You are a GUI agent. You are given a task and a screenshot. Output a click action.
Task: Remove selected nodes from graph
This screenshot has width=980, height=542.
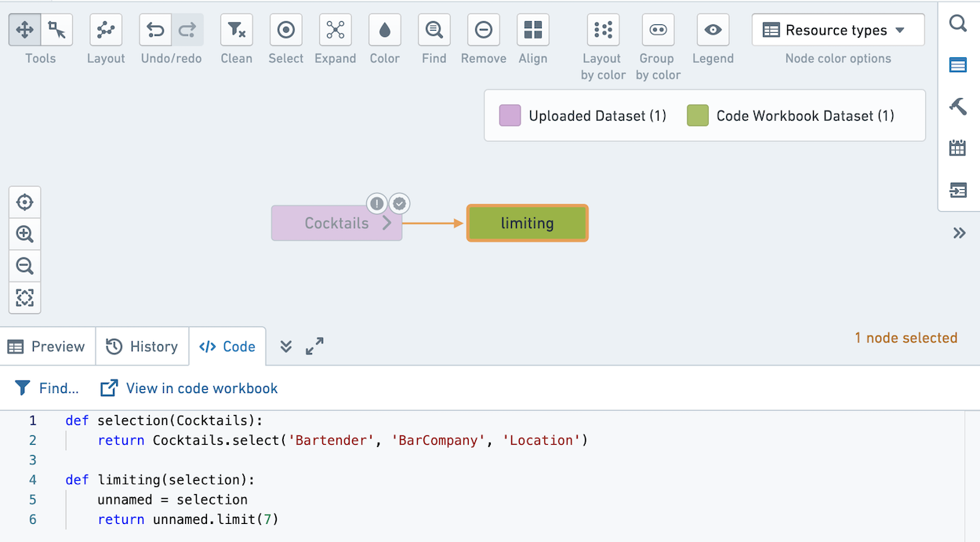[x=484, y=31]
